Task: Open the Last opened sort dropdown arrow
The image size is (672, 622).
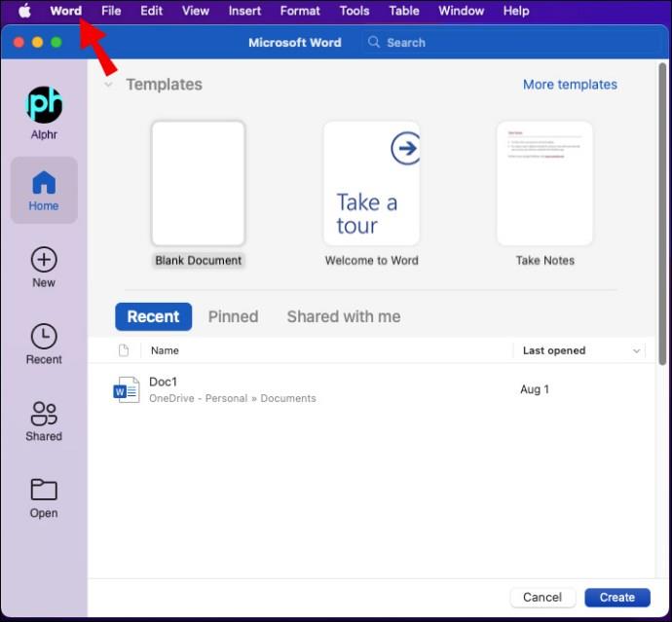Action: [x=636, y=350]
